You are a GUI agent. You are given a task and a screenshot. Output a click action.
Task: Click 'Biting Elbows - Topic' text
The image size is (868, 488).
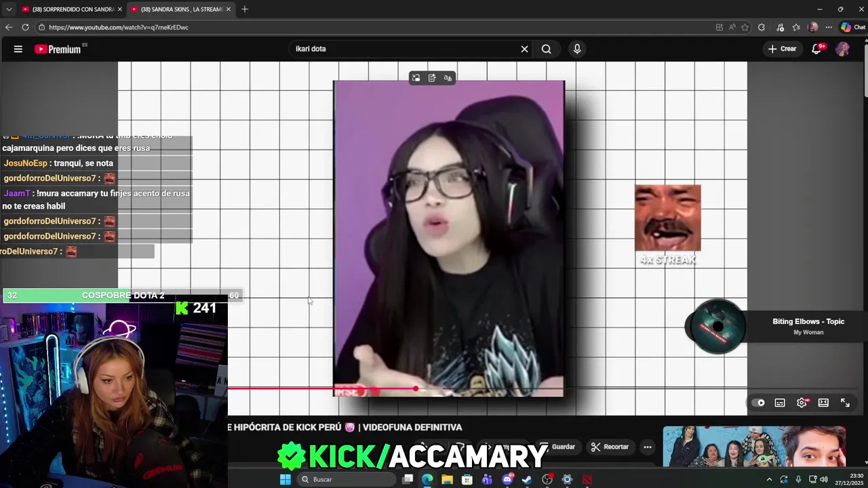(x=808, y=321)
